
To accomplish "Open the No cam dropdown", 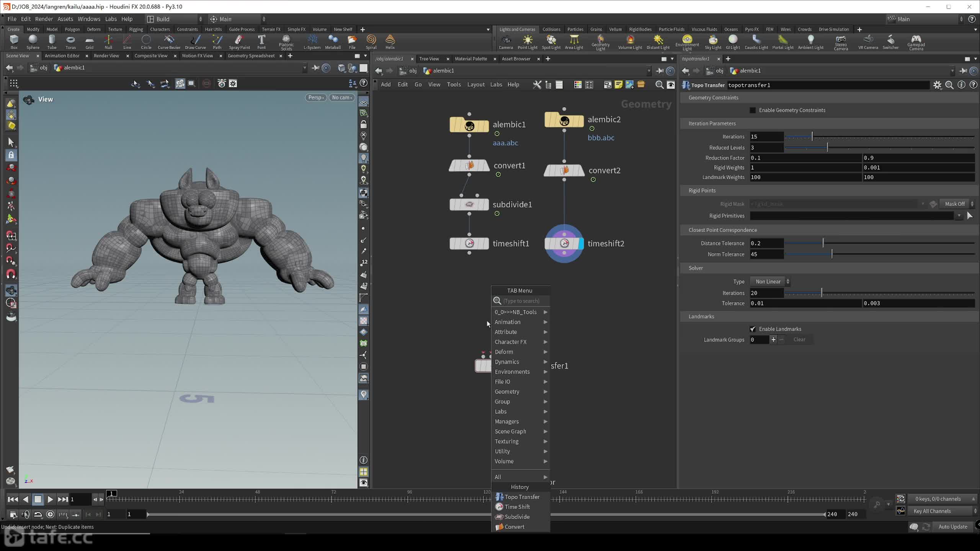I will coord(342,98).
